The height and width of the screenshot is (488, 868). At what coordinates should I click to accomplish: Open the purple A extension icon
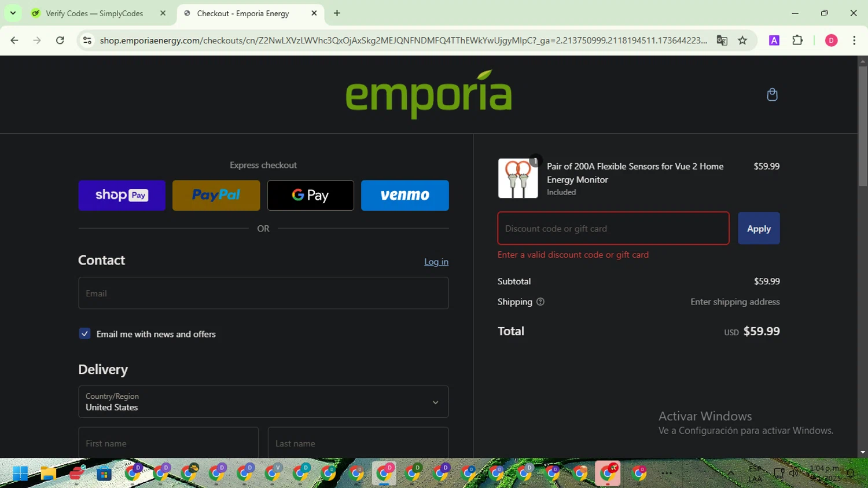774,40
